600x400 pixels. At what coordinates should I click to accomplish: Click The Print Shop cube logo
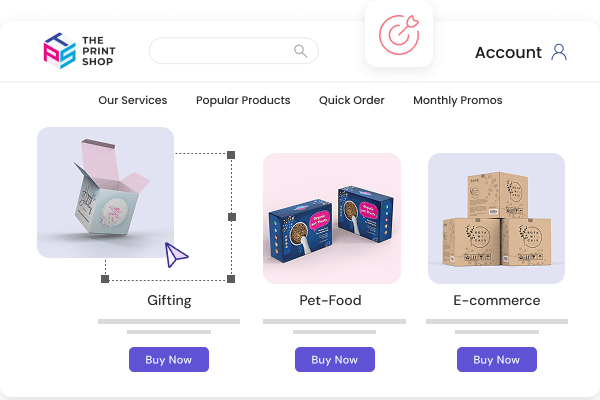coord(59,51)
